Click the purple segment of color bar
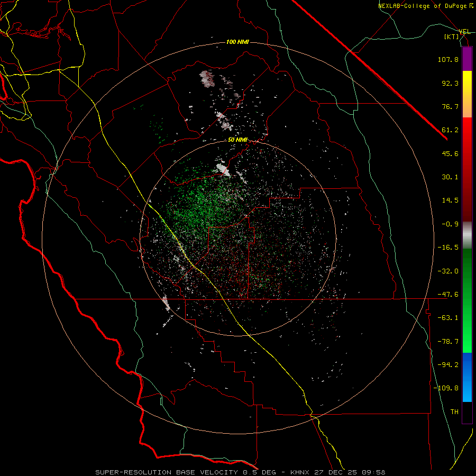Screen dimensions: 476x476 tap(467, 59)
